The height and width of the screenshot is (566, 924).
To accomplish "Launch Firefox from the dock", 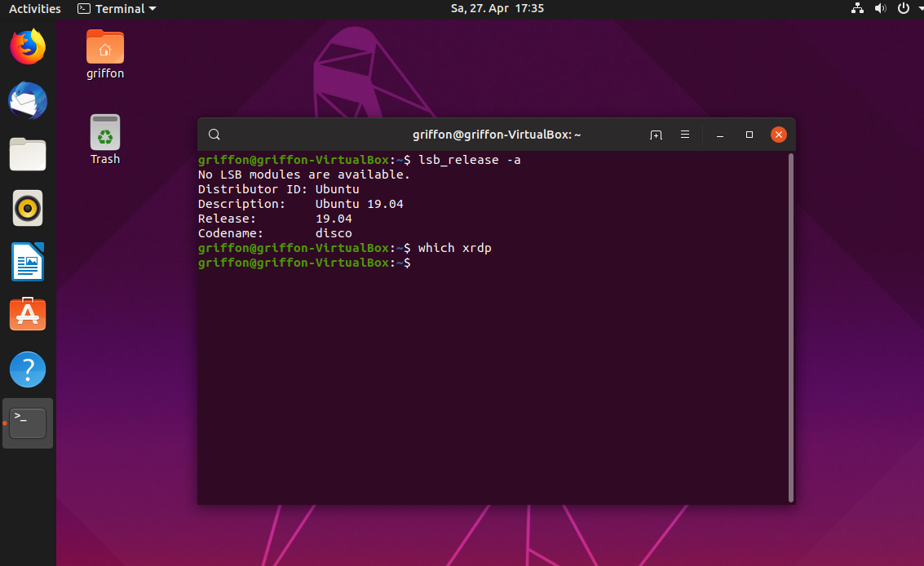I will point(27,46).
